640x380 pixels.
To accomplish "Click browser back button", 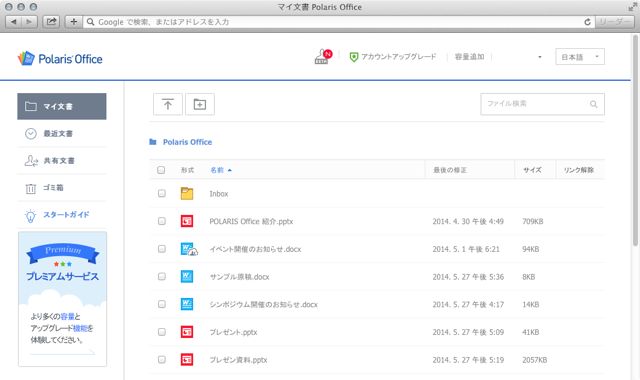I will (x=13, y=22).
